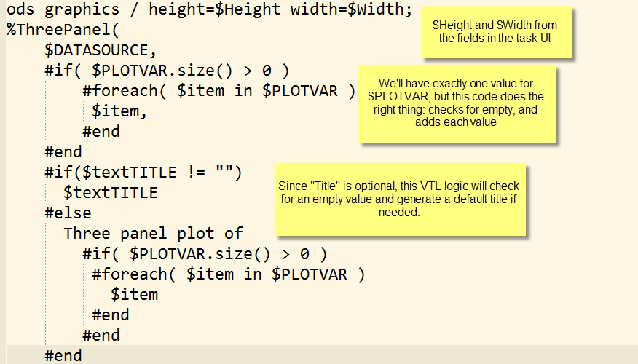Click the #else directive

tap(68, 213)
